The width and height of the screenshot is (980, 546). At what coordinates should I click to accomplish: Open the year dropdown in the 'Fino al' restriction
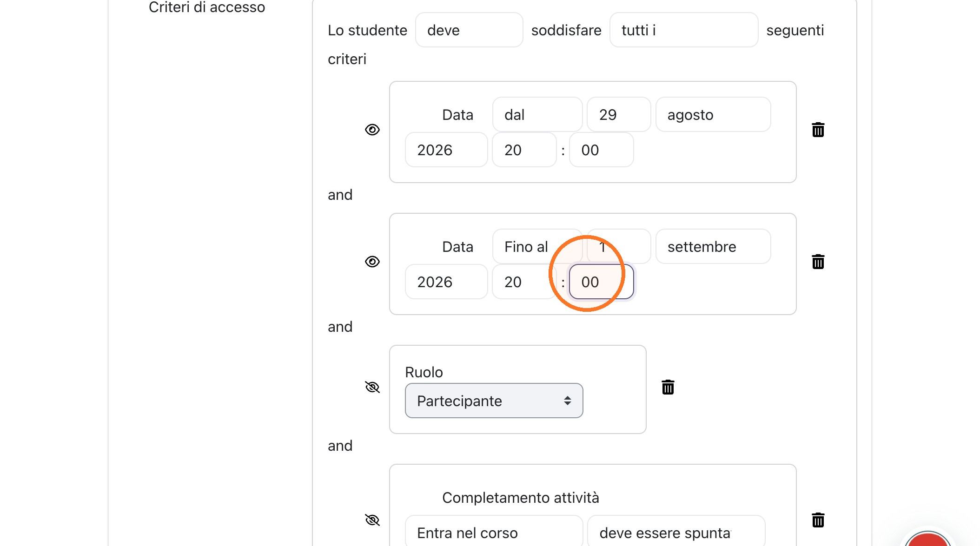[x=446, y=282]
